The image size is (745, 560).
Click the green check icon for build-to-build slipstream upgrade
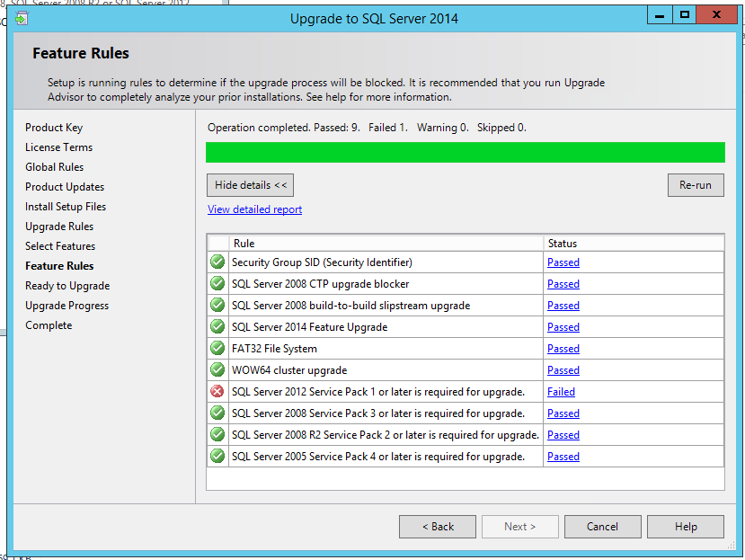coord(217,305)
